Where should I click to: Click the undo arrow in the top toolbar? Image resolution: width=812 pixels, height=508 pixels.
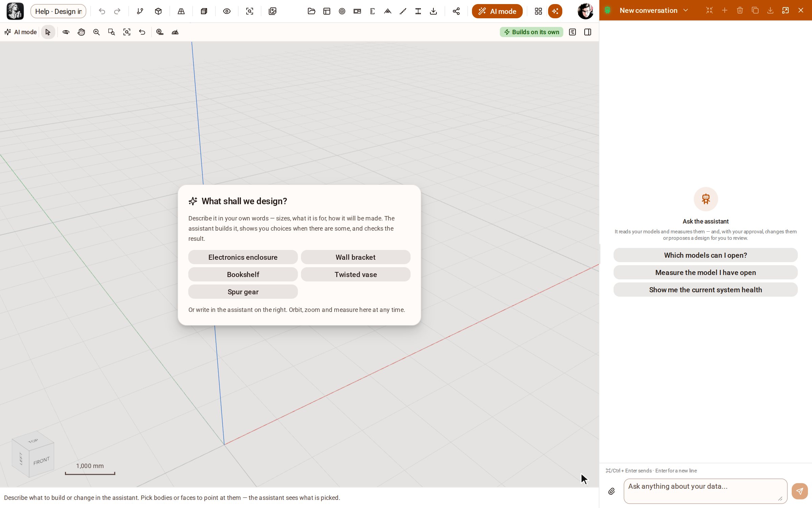[x=102, y=11]
